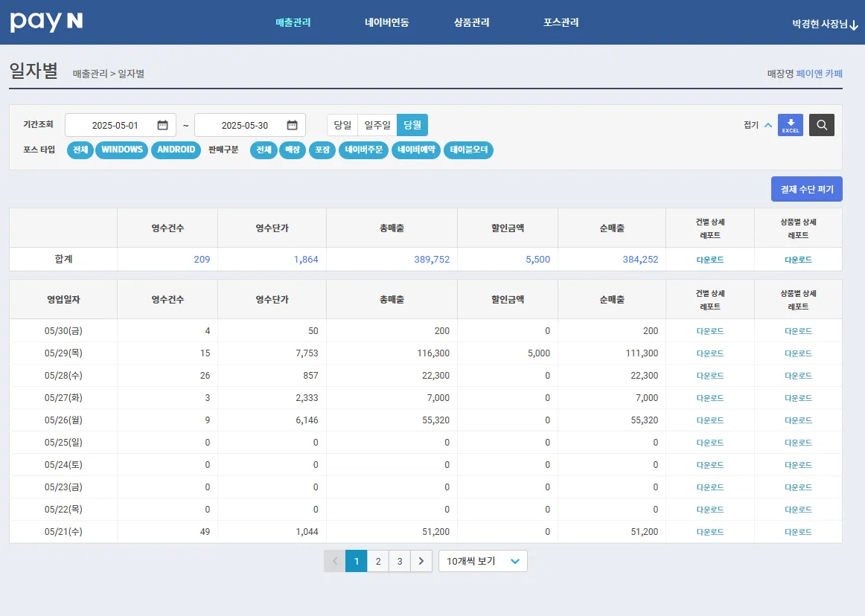Viewport: 865px width, 616px height.
Task: Download the Excel export file
Action: 790,125
